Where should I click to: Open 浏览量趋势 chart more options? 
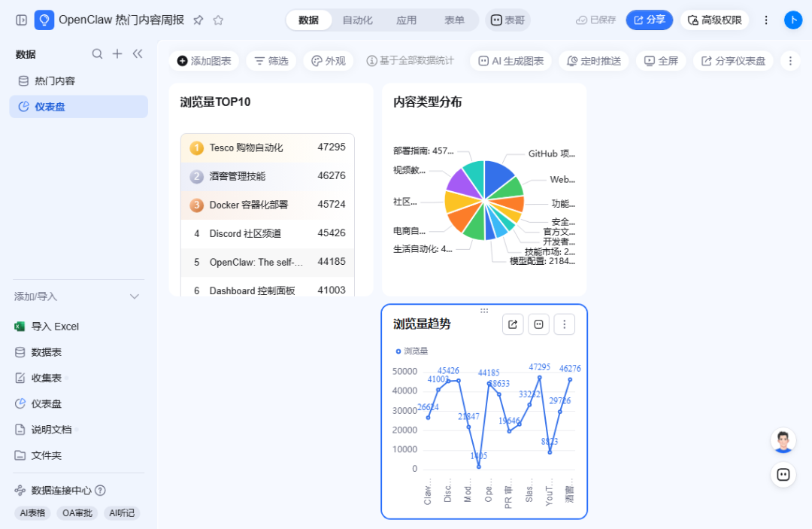[x=565, y=324]
